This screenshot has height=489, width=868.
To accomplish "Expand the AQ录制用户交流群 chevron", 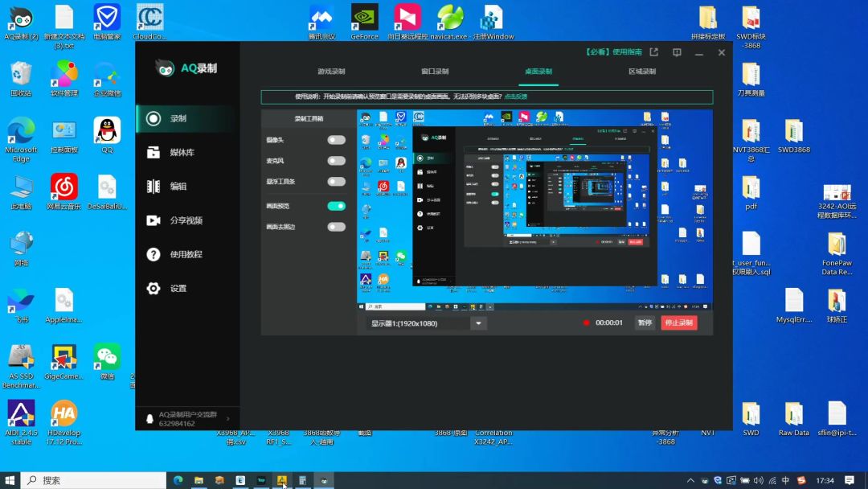I will (228, 419).
